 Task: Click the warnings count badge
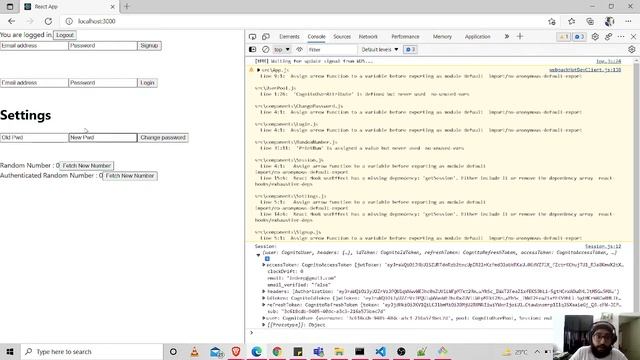[564, 37]
